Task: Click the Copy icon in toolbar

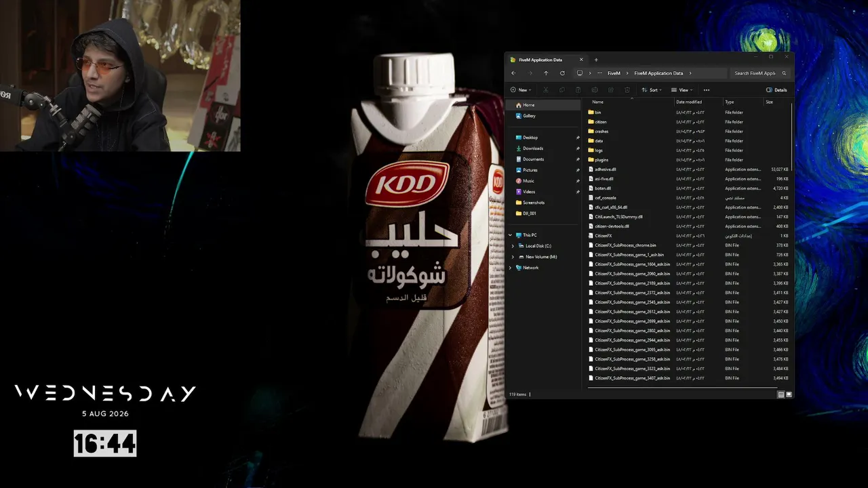Action: (x=561, y=90)
